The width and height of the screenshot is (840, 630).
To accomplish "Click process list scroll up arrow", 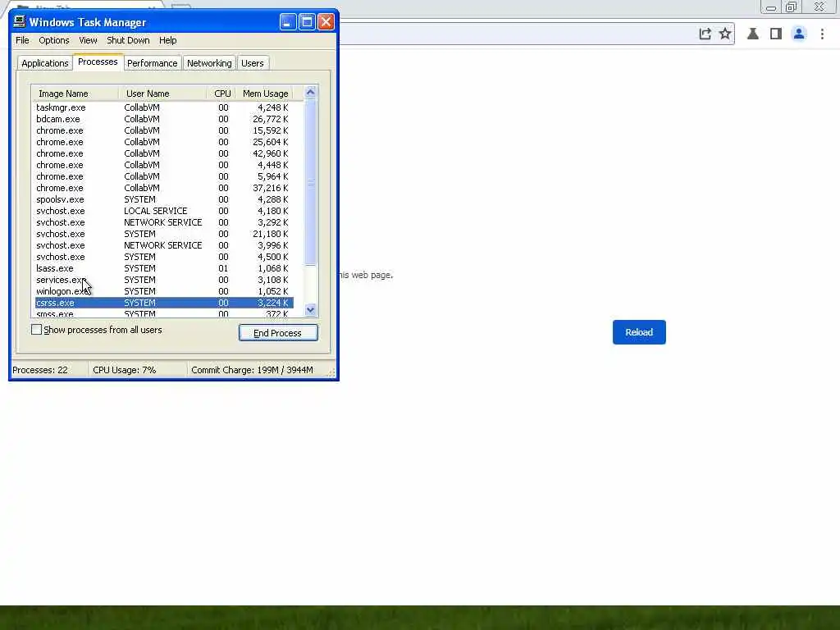I will pyautogui.click(x=310, y=92).
